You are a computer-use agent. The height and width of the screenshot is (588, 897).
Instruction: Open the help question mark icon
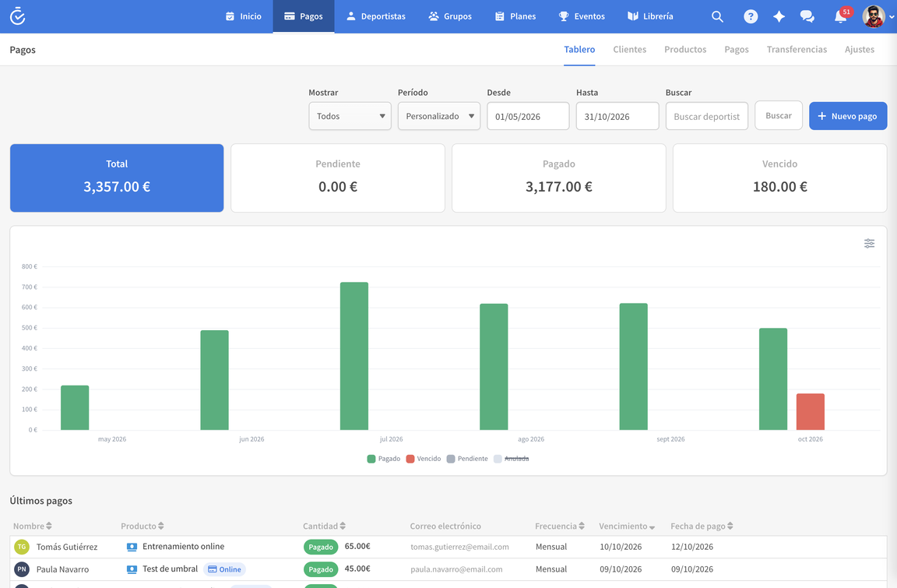tap(751, 16)
